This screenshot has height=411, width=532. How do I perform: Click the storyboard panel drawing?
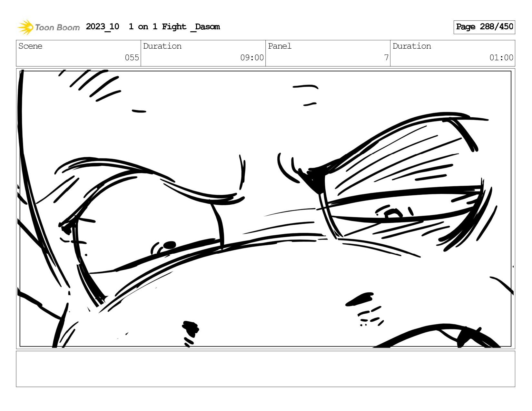265,209
